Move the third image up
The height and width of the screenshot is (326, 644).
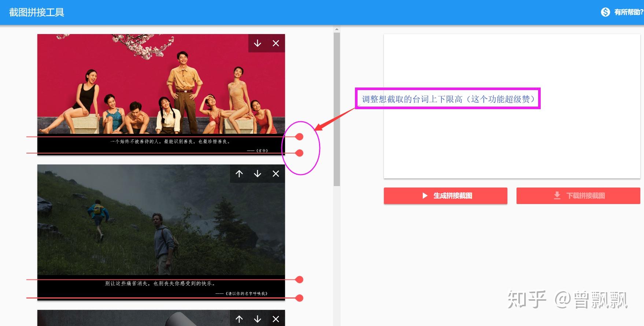click(239, 319)
